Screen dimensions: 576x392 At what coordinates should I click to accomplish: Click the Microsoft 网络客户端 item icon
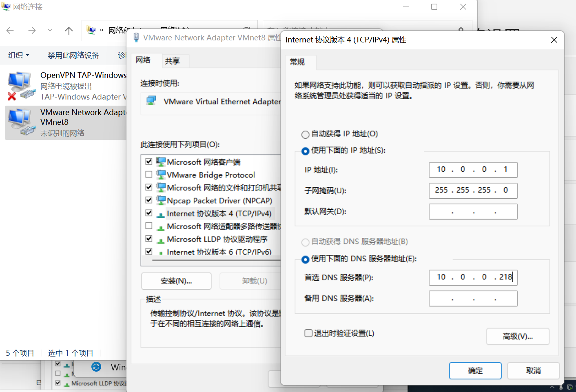tap(161, 162)
